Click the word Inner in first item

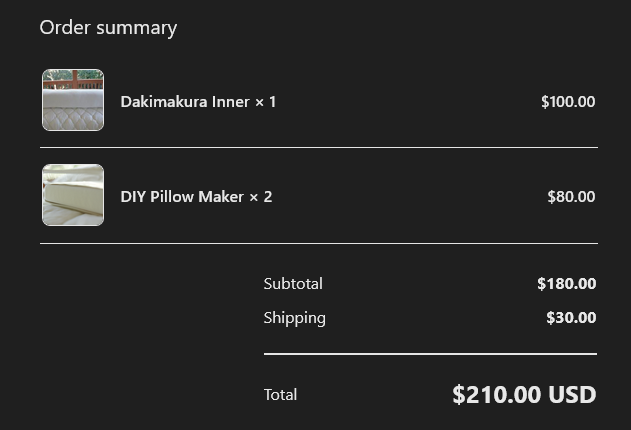(231, 102)
